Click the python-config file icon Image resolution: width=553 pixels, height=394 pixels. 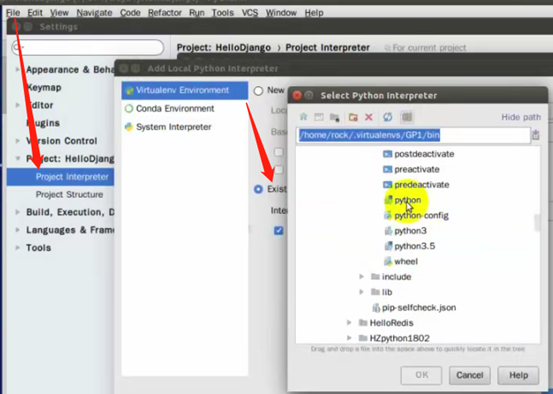point(388,215)
